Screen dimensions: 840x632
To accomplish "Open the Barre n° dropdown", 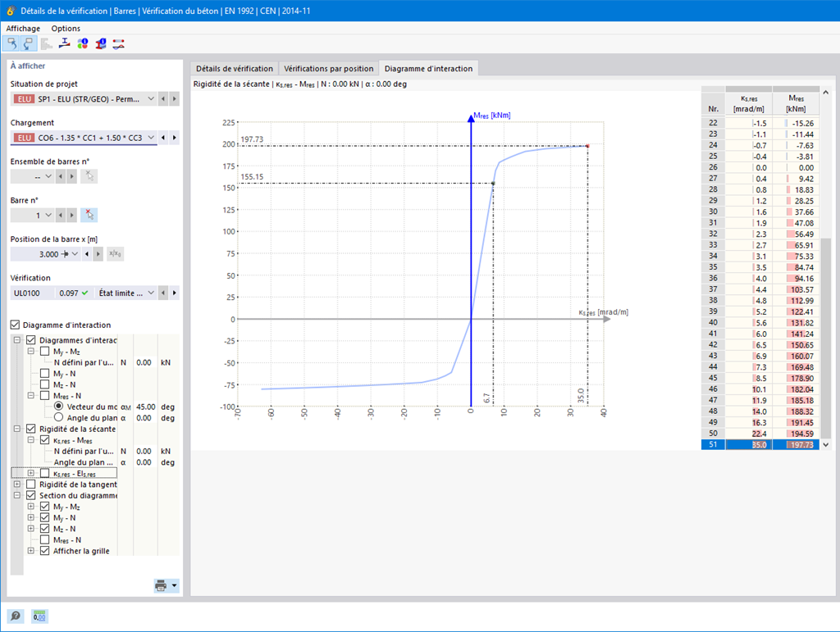I will [48, 215].
